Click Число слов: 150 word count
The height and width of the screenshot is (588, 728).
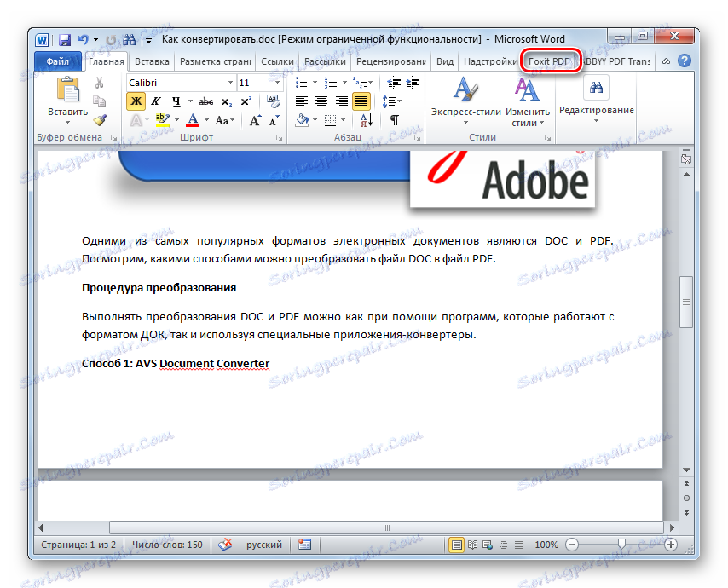click(167, 545)
